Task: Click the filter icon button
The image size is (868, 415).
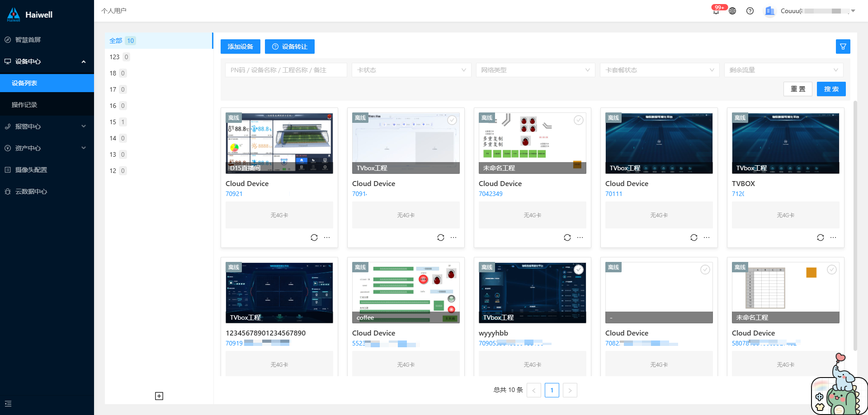Action: [843, 47]
